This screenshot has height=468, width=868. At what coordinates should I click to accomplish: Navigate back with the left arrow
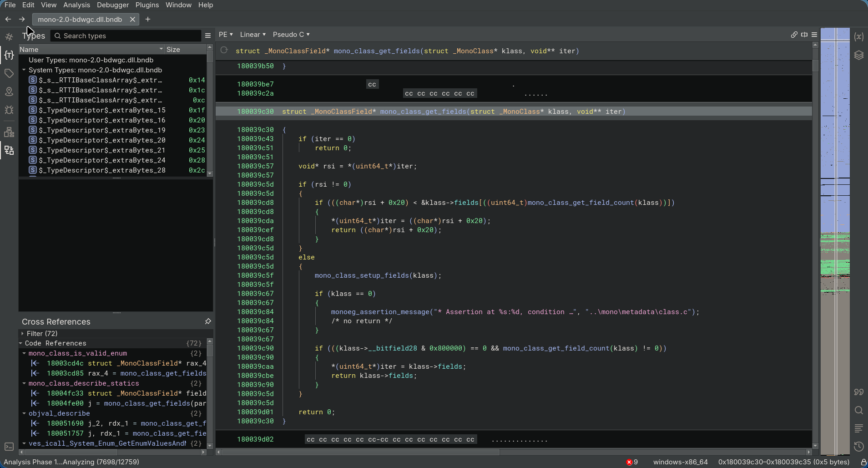click(x=8, y=19)
